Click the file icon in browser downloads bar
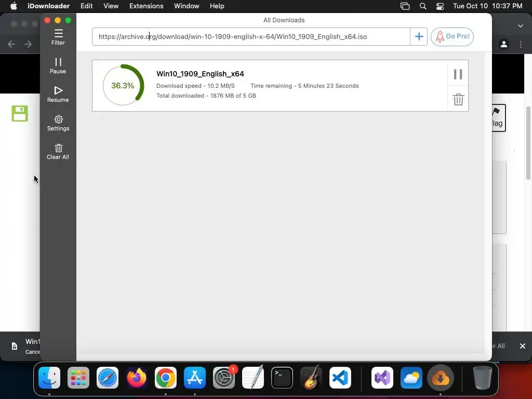 [14, 345]
